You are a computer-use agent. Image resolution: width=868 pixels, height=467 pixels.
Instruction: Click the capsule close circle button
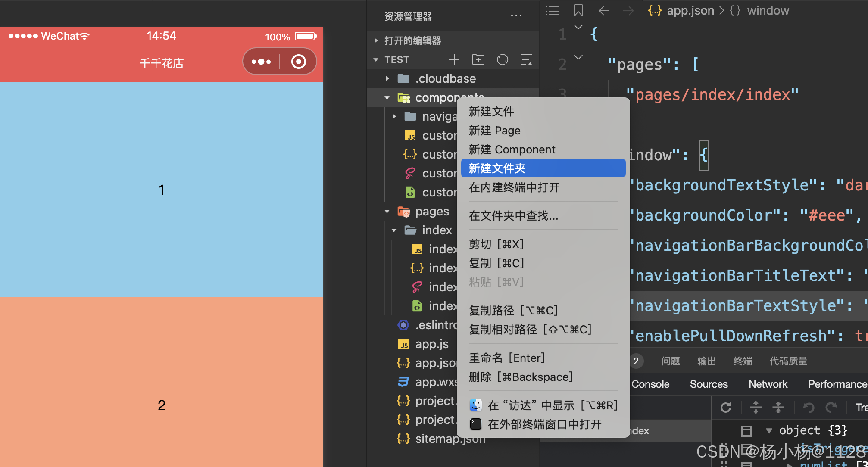(x=298, y=62)
